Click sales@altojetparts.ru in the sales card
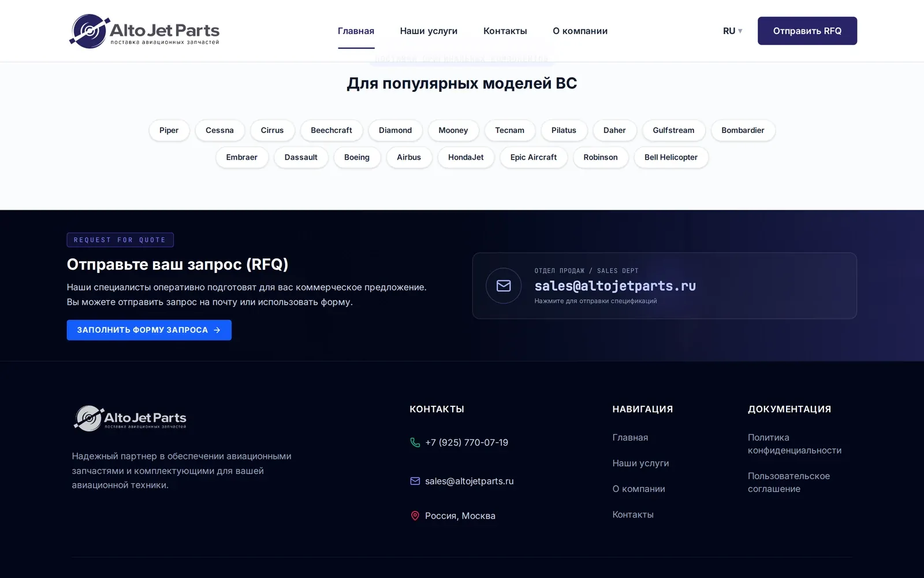This screenshot has height=578, width=924. [615, 286]
